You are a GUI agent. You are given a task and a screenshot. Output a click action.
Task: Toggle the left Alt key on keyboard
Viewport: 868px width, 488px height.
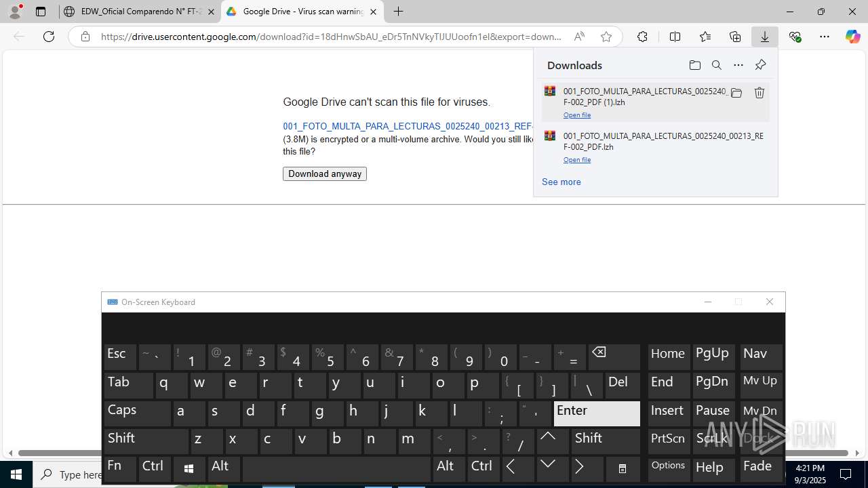224,469
